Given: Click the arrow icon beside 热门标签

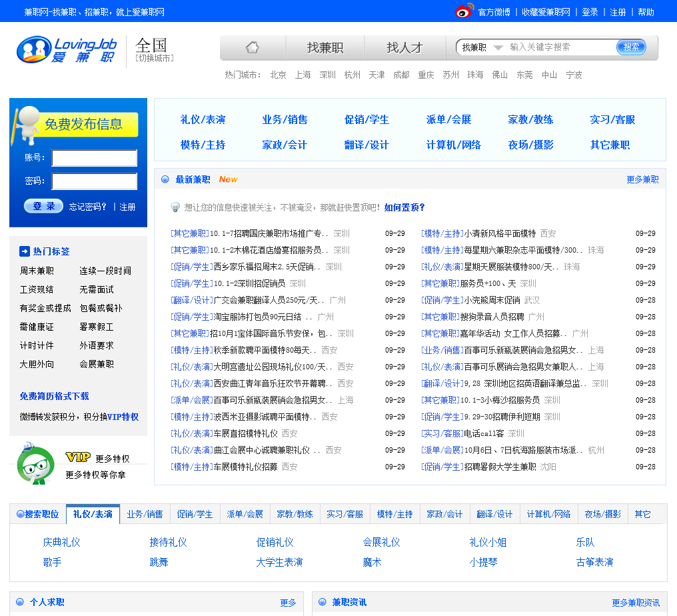Looking at the screenshot, I should pyautogui.click(x=25, y=251).
